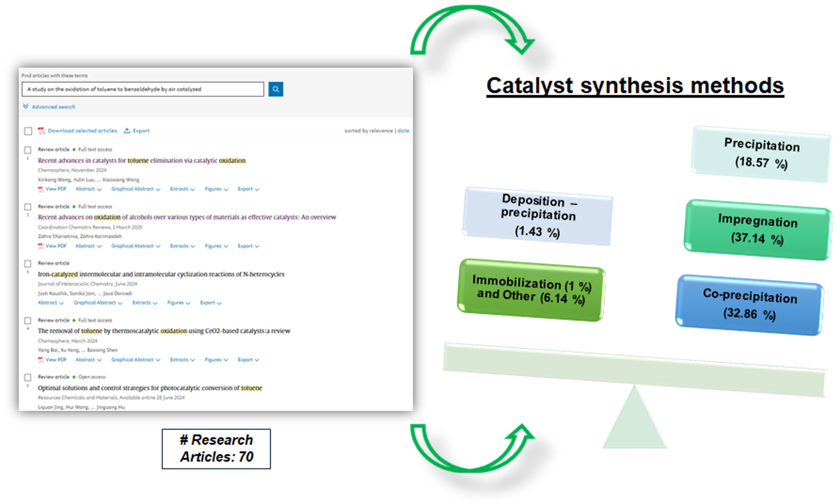Expand Graphical Abstract of CeO2-based catalysts review
Viewport: 840px width, 504px height.
click(136, 360)
